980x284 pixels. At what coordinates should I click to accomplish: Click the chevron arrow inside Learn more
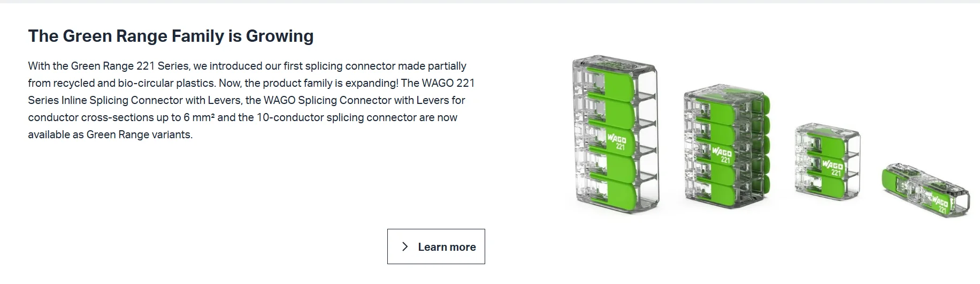(405, 246)
